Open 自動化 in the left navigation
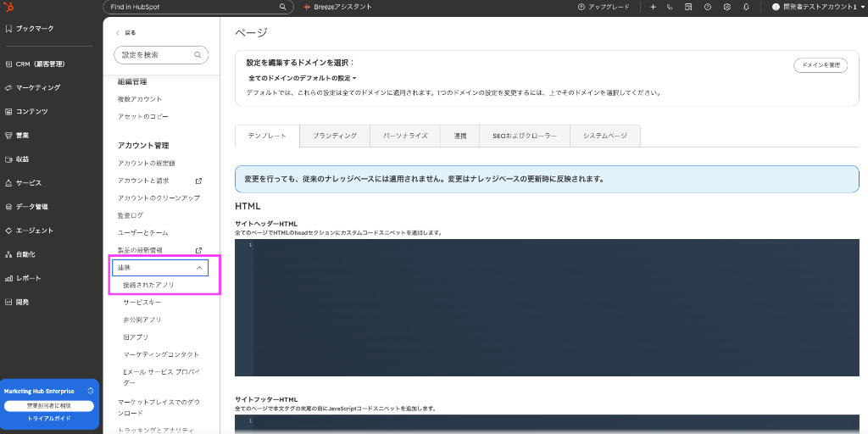Screen dimensions: 868x434 tap(20, 254)
